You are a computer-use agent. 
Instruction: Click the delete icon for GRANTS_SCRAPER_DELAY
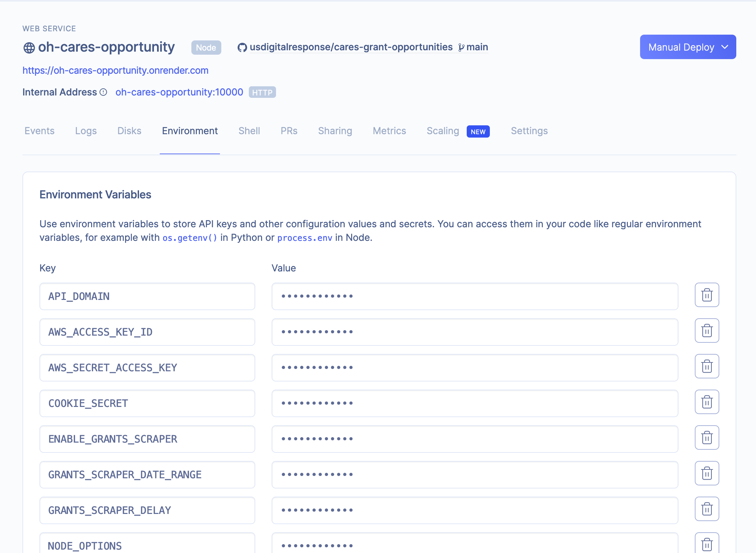tap(707, 510)
